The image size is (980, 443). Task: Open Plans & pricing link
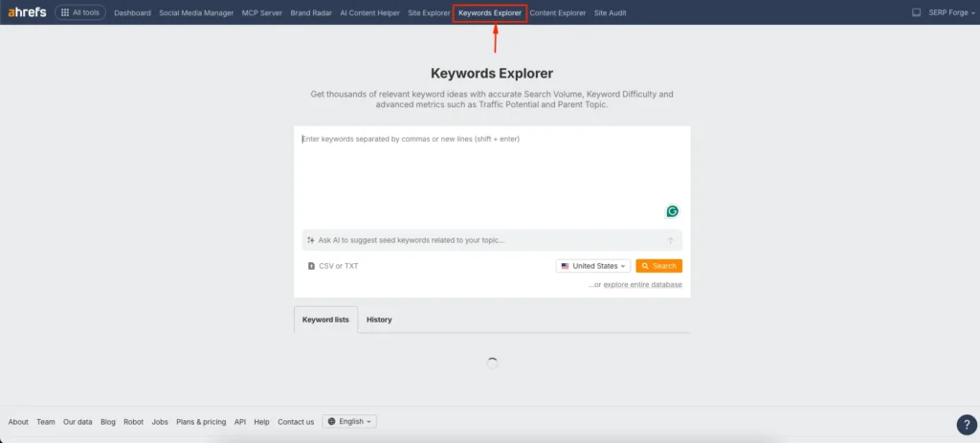201,422
